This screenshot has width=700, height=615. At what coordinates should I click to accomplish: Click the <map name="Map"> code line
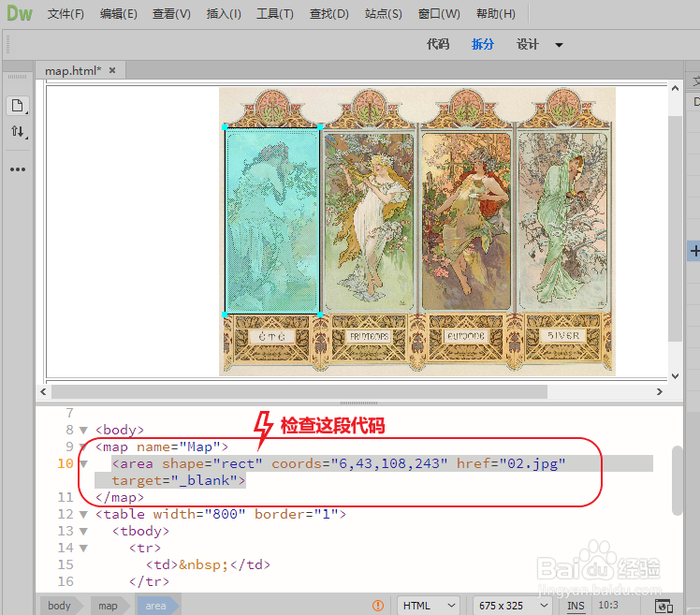[x=162, y=447]
